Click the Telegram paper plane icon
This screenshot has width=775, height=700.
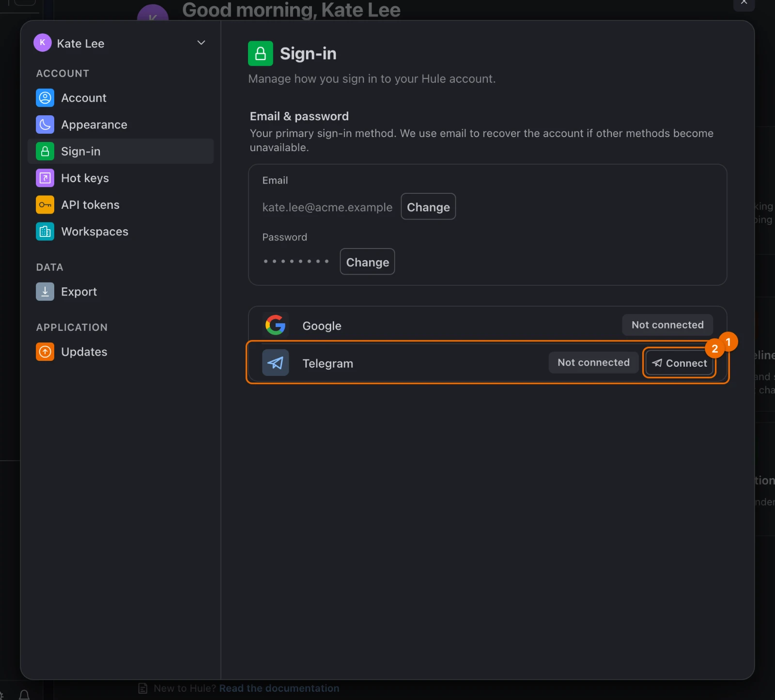[275, 362]
